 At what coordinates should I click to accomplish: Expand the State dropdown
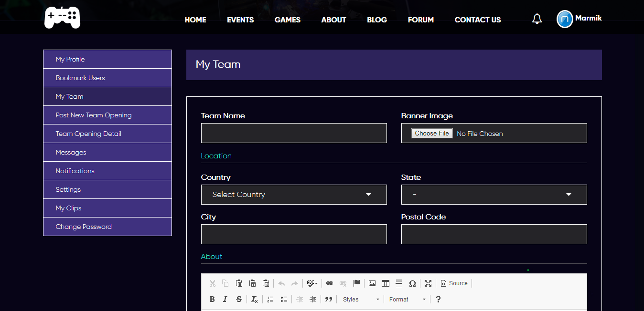pyautogui.click(x=494, y=195)
